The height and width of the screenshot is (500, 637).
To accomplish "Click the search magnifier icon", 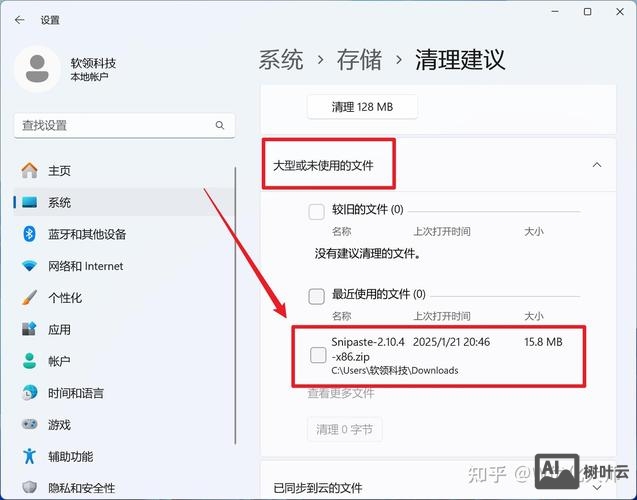I will coord(220,125).
